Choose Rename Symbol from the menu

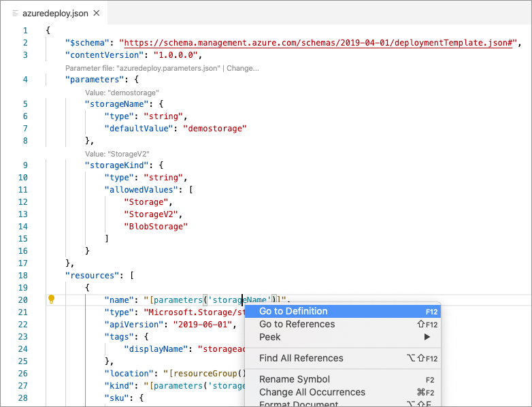click(343, 379)
